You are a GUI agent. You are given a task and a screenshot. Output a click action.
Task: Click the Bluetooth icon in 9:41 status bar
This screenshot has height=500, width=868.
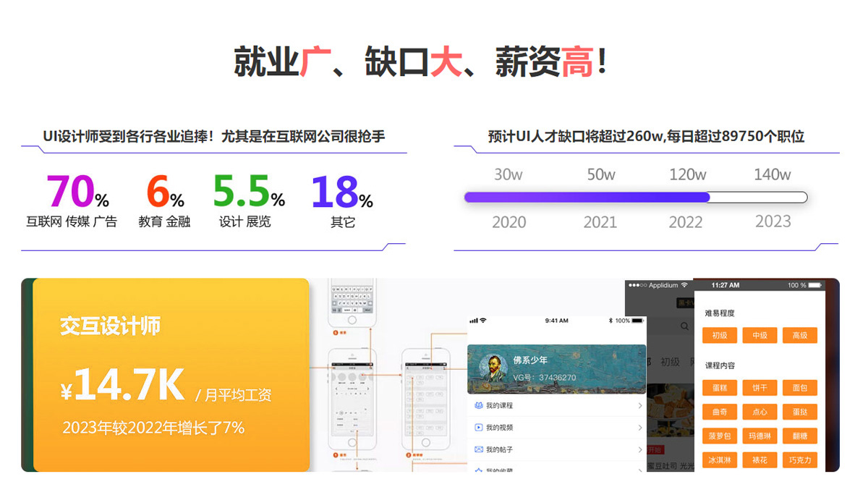tap(610, 321)
